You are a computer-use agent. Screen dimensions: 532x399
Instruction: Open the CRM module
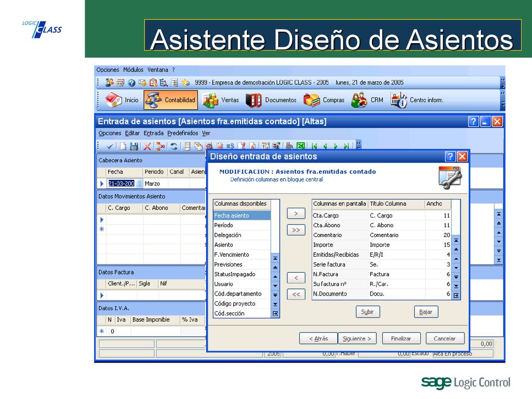click(367, 100)
